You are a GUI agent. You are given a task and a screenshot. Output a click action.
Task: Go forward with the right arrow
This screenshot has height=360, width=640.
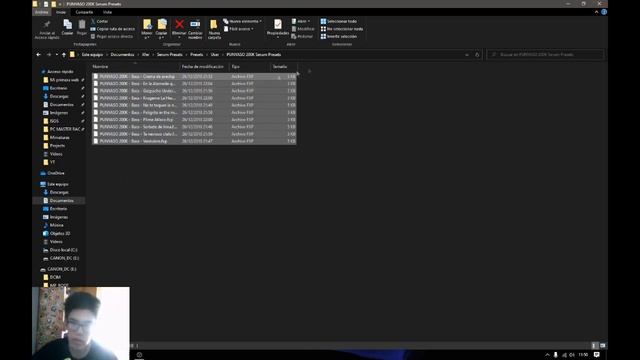click(49, 55)
